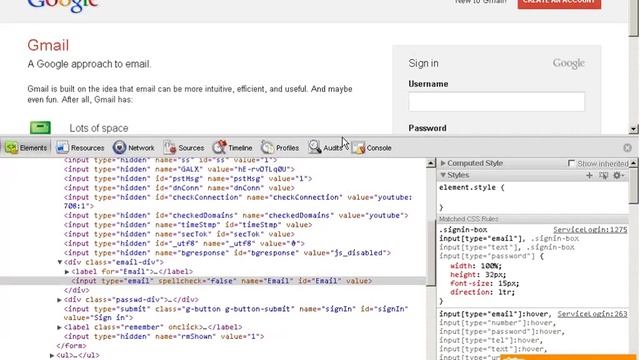Select the hidden input checkedDomains line
Viewport: 640px width, 360px height.
pyautogui.click(x=236, y=215)
